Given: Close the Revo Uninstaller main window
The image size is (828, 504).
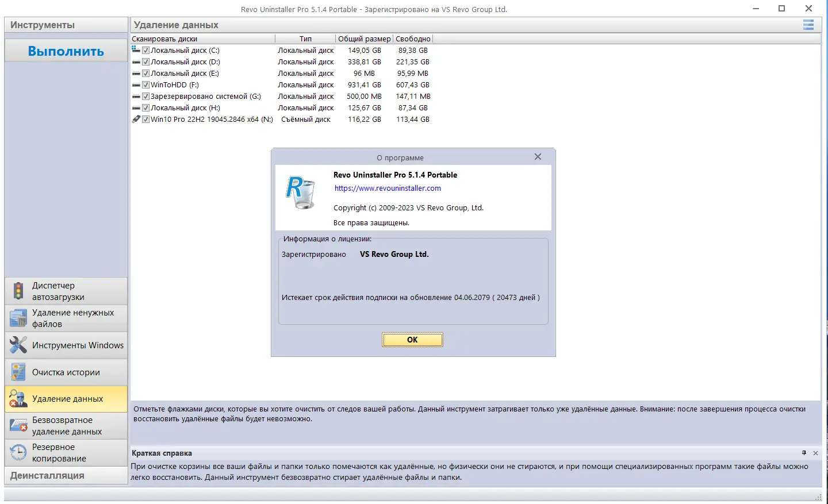Looking at the screenshot, I should pos(808,9).
